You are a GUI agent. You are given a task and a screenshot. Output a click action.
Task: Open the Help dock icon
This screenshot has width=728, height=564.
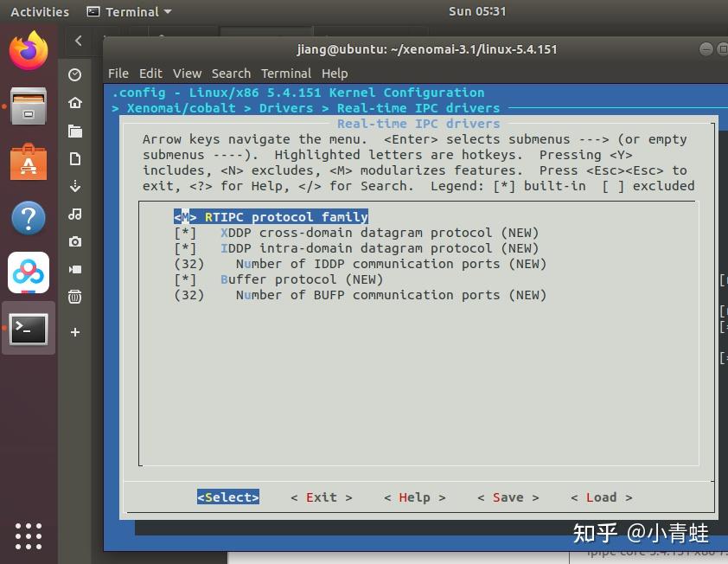pyautogui.click(x=29, y=217)
